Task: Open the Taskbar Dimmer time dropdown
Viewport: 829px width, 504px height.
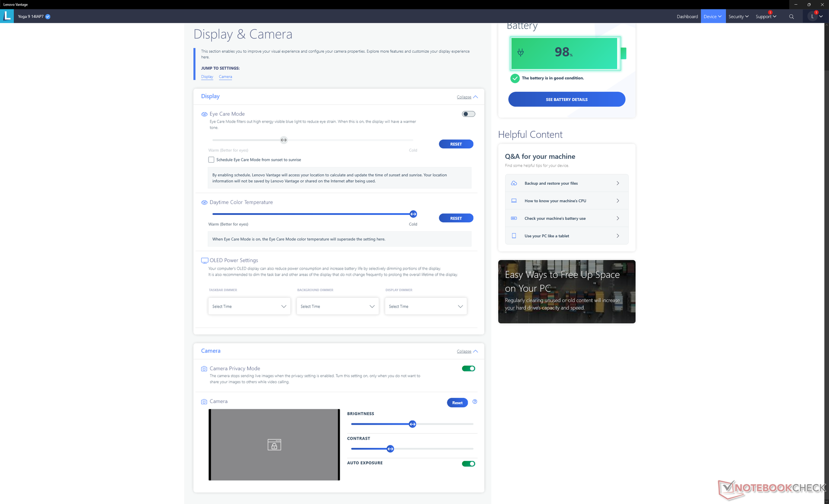Action: [x=249, y=306]
